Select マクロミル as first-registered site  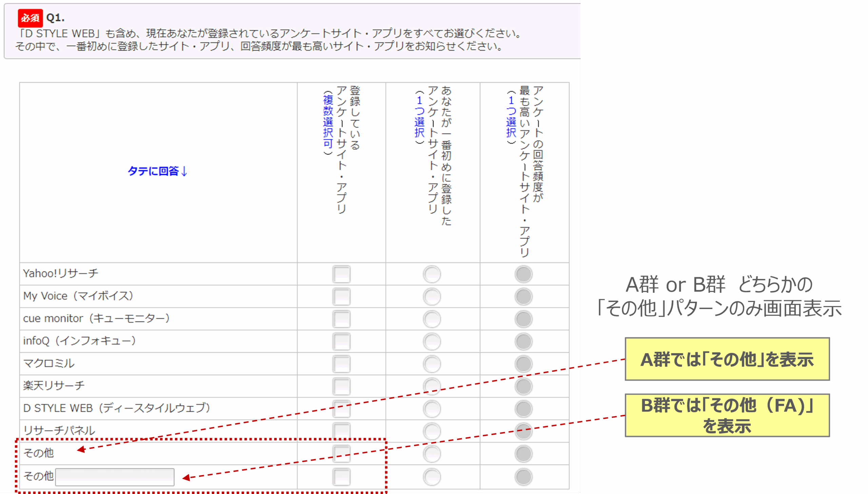click(x=431, y=363)
